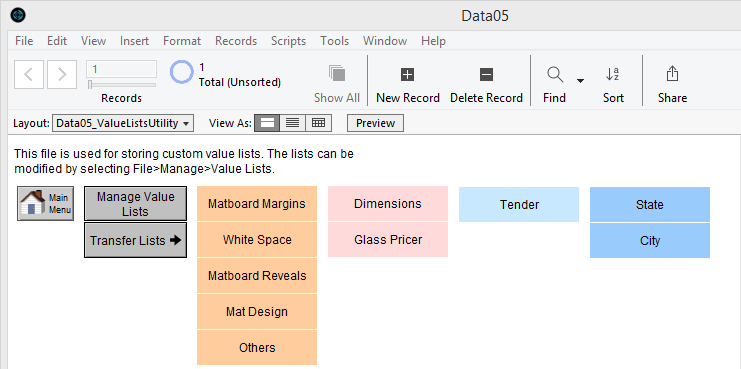Viewport: 741px width, 369px height.
Task: Open the Tender list
Action: (x=519, y=205)
